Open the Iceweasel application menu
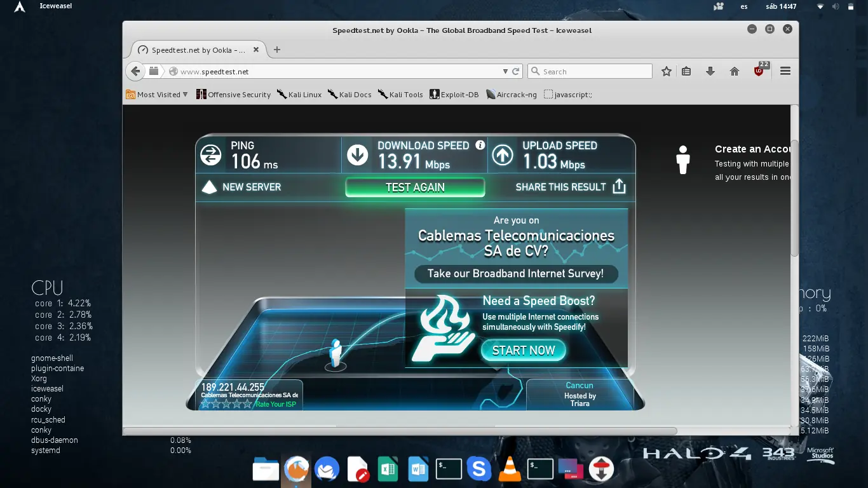 [56, 6]
